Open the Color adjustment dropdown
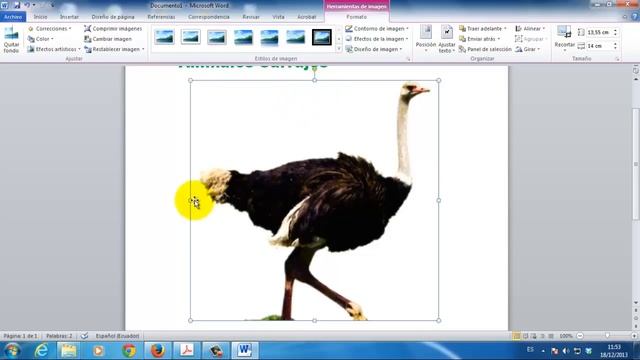This screenshot has height=360, width=640. tap(41, 39)
